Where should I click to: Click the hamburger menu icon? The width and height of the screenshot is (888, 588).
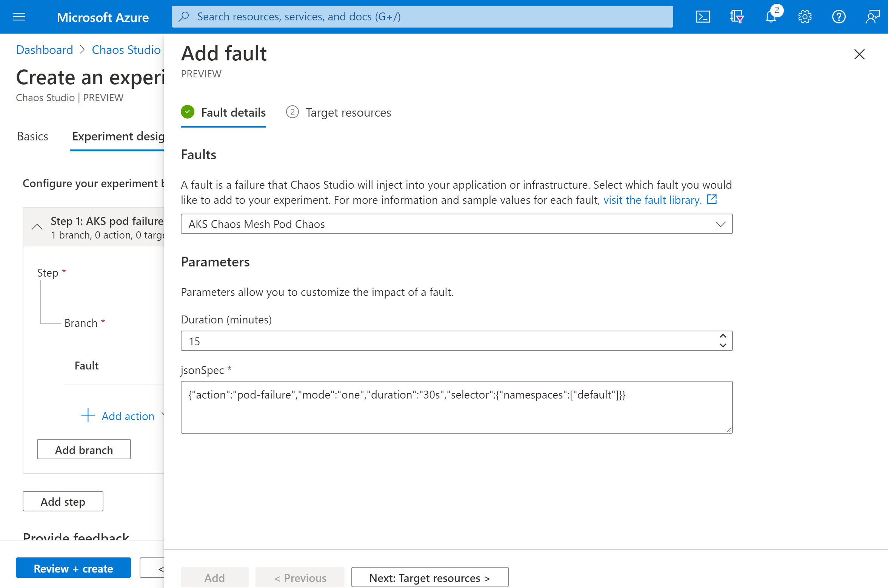pos(20,16)
